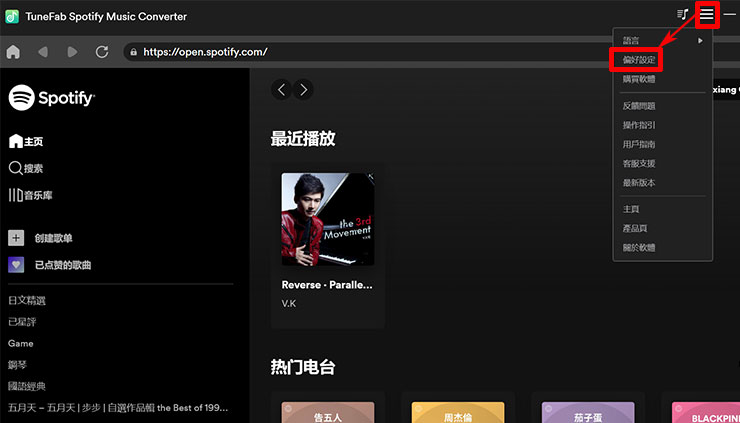Open the 國語經典 playlist

click(x=27, y=386)
